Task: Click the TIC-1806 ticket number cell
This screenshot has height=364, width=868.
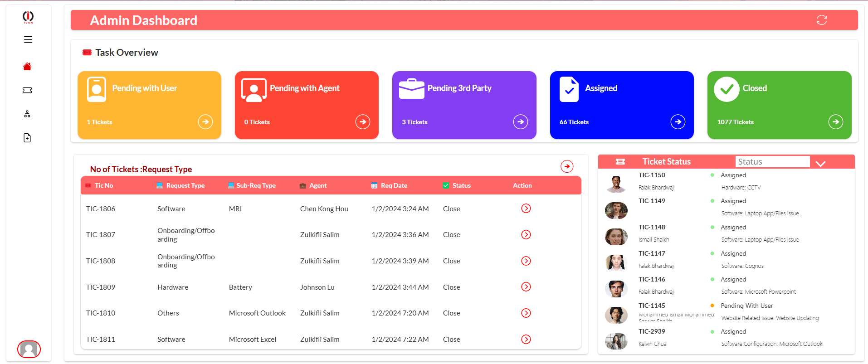Action: (x=101, y=209)
